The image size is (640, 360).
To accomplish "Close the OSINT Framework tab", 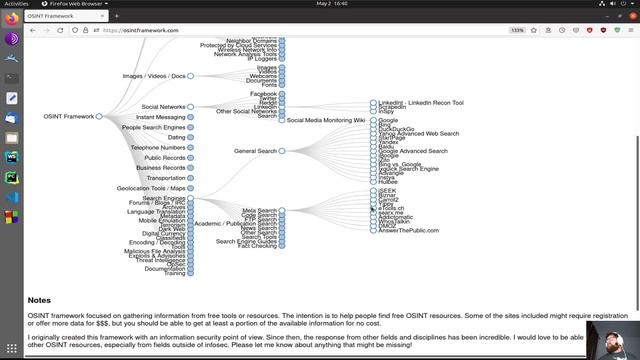I will coord(102,16).
